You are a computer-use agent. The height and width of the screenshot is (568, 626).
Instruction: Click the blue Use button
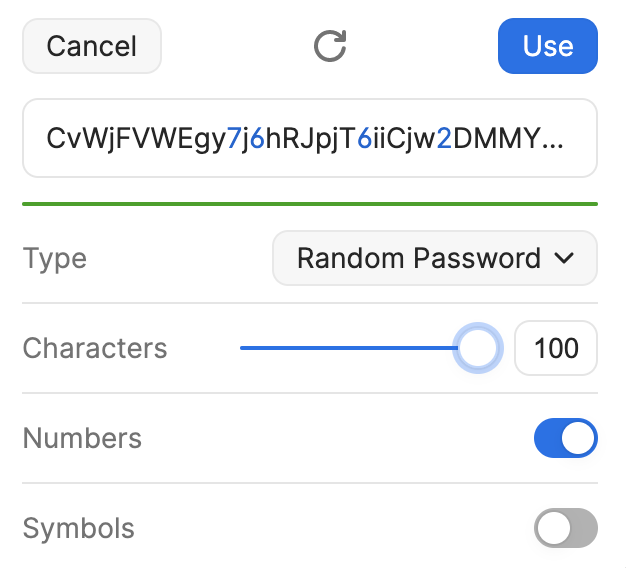547,46
